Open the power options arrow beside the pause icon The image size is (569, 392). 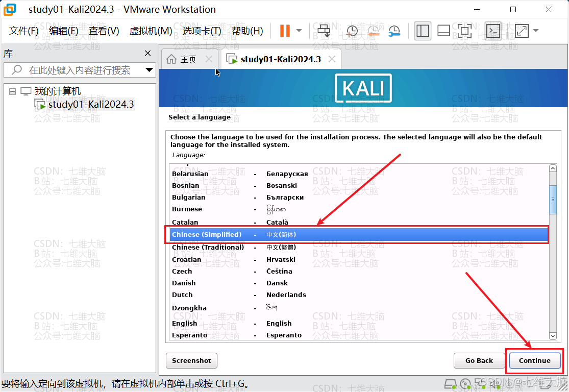[x=299, y=31]
